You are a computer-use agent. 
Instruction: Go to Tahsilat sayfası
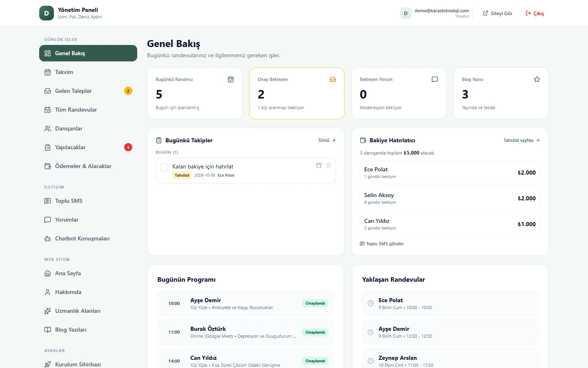click(x=521, y=140)
